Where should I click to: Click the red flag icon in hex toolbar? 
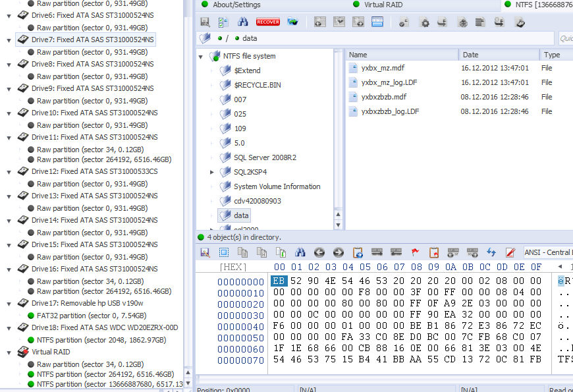415,252
